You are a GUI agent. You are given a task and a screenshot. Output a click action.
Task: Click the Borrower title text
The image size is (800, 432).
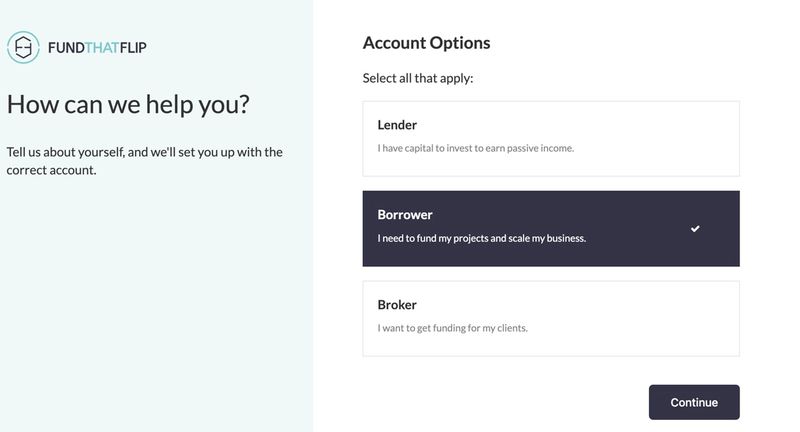pyautogui.click(x=405, y=215)
